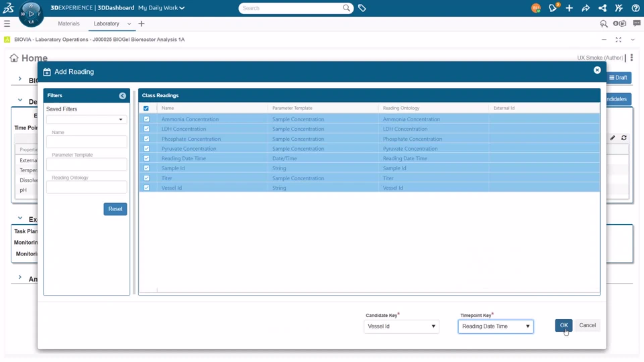Sort by Reading Ontology column header
The width and height of the screenshot is (644, 362).
401,108
